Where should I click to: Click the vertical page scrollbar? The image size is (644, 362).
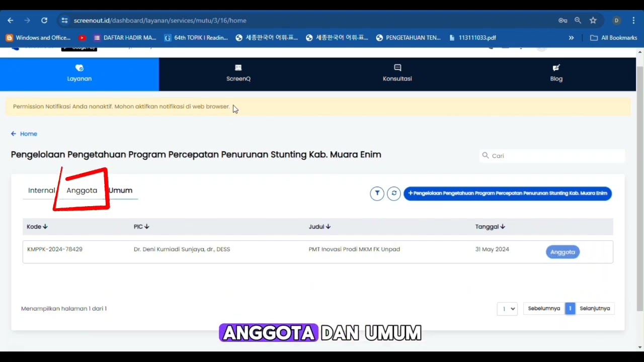pyautogui.click(x=640, y=189)
